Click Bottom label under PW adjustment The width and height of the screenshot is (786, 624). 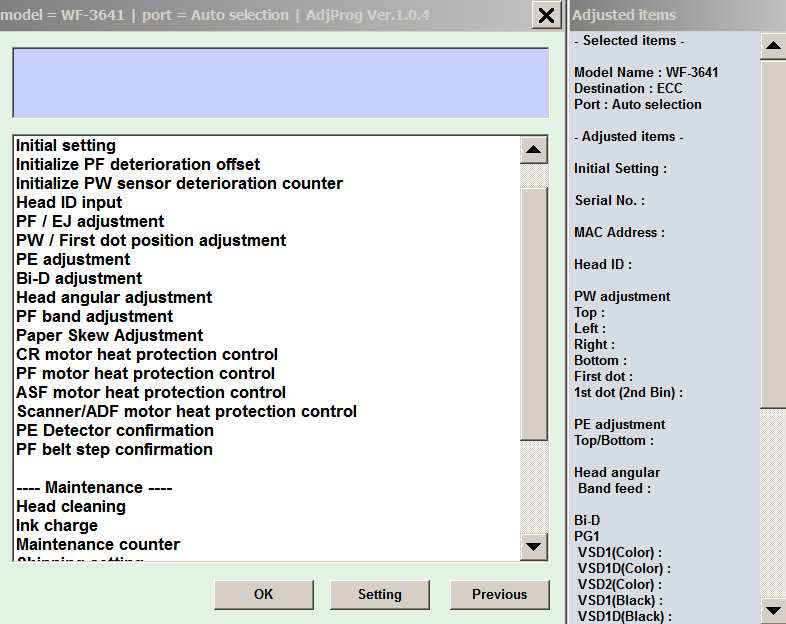click(x=601, y=361)
